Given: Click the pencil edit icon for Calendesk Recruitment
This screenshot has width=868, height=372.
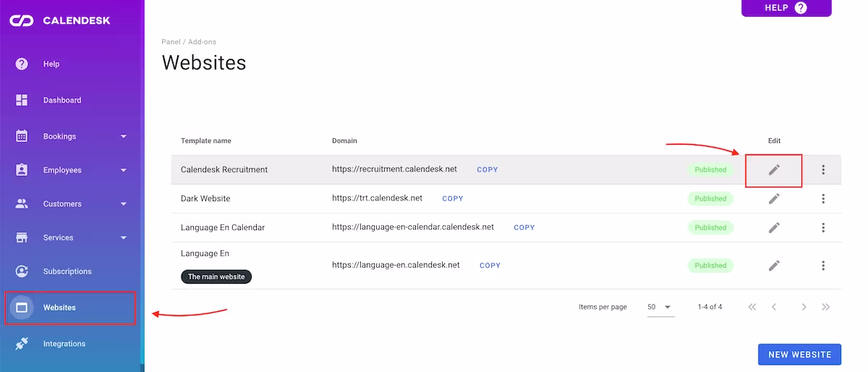Looking at the screenshot, I should click(774, 170).
